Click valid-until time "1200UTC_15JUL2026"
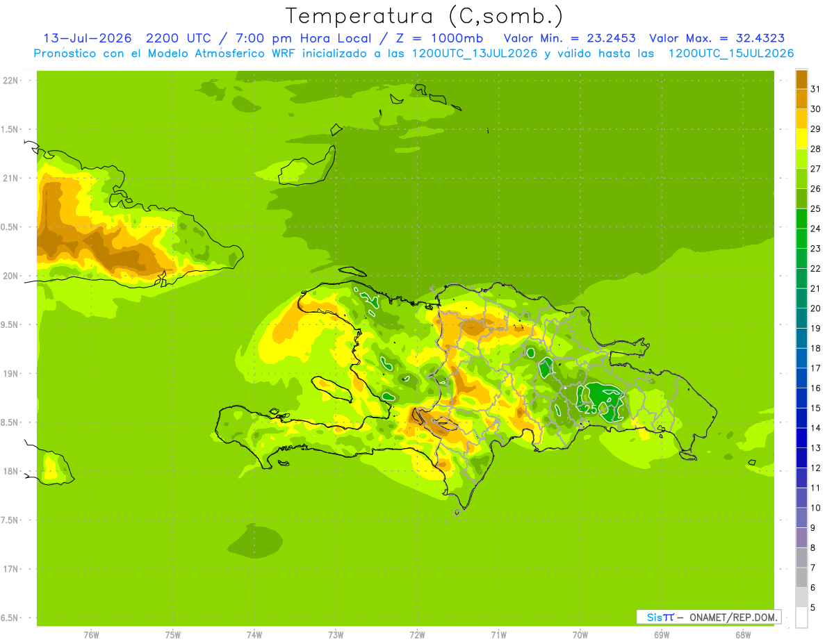 731,53
